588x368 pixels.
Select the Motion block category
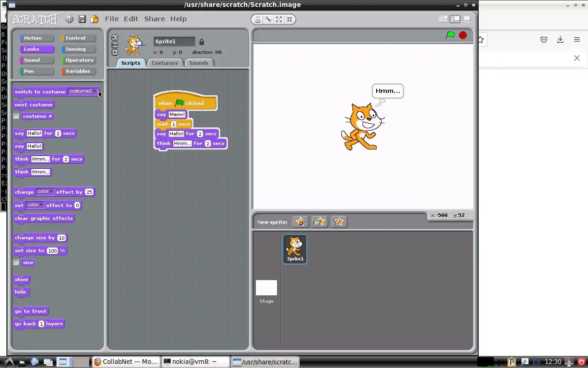[x=37, y=38]
